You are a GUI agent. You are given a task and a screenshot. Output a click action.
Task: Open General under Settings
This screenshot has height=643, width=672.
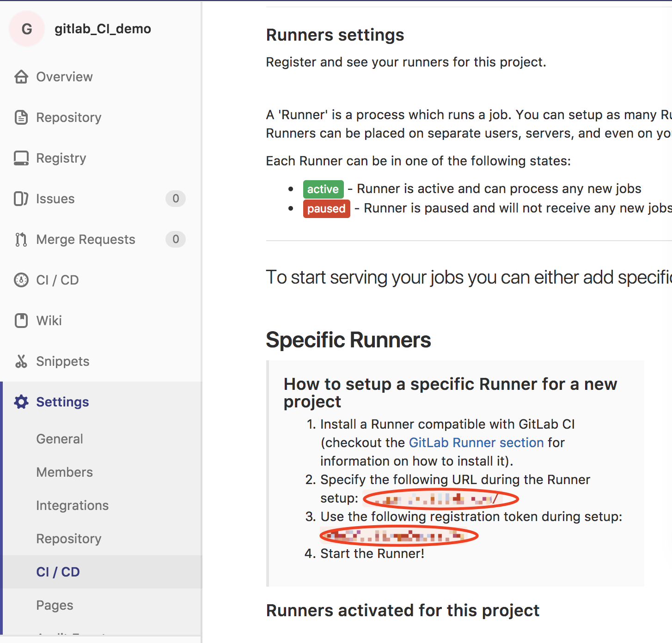click(60, 439)
